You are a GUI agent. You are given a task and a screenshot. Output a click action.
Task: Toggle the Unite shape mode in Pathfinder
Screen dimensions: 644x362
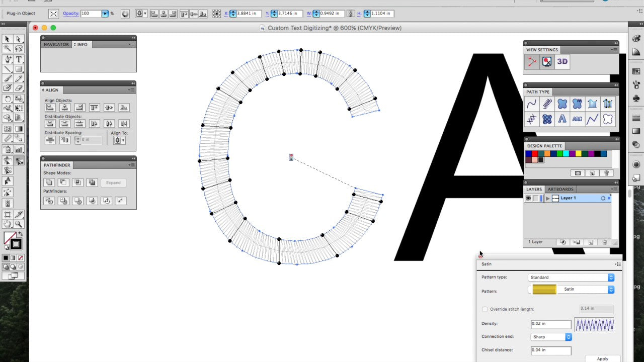[50, 183]
